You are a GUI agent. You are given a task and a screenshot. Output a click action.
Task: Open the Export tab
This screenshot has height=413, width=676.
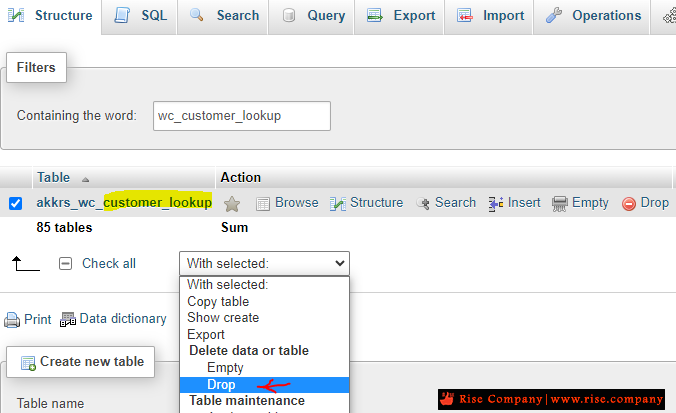coord(399,16)
